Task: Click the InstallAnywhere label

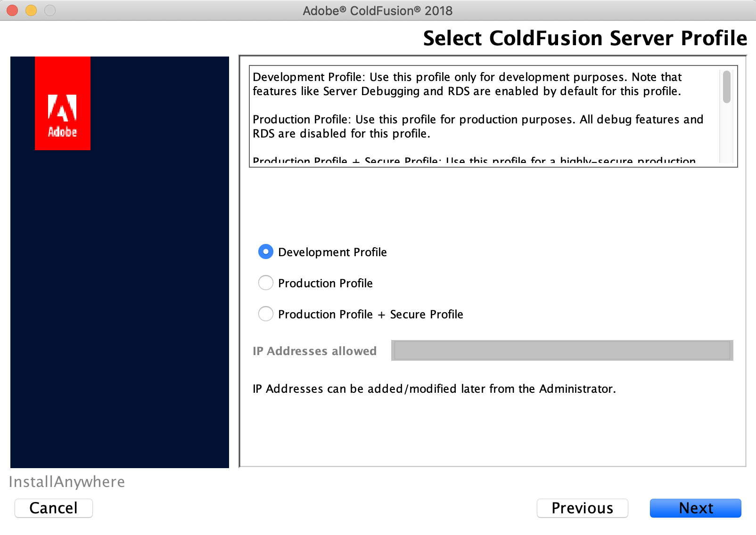Action: pos(67,482)
